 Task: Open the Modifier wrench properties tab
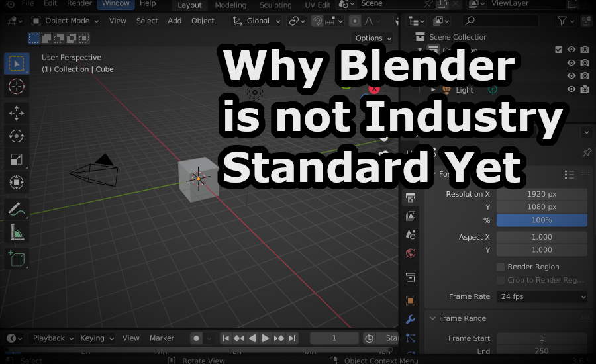pyautogui.click(x=411, y=320)
